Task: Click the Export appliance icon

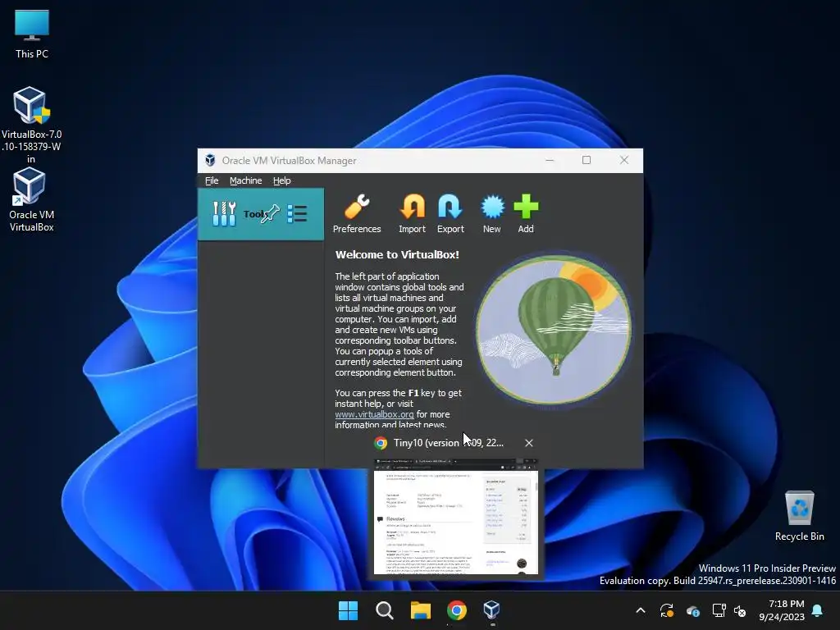Action: 450,214
